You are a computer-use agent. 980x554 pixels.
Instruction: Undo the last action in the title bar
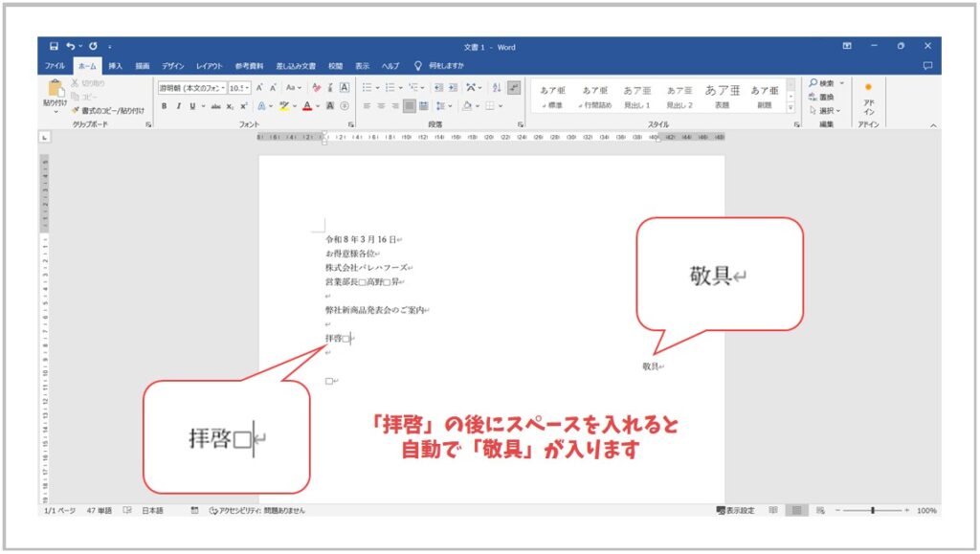[71, 46]
